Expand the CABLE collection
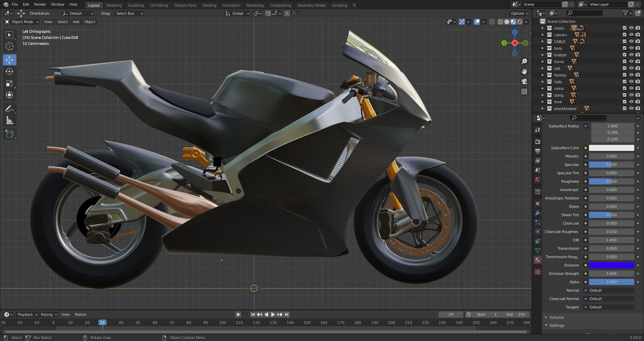The width and height of the screenshot is (644, 341). click(x=543, y=42)
